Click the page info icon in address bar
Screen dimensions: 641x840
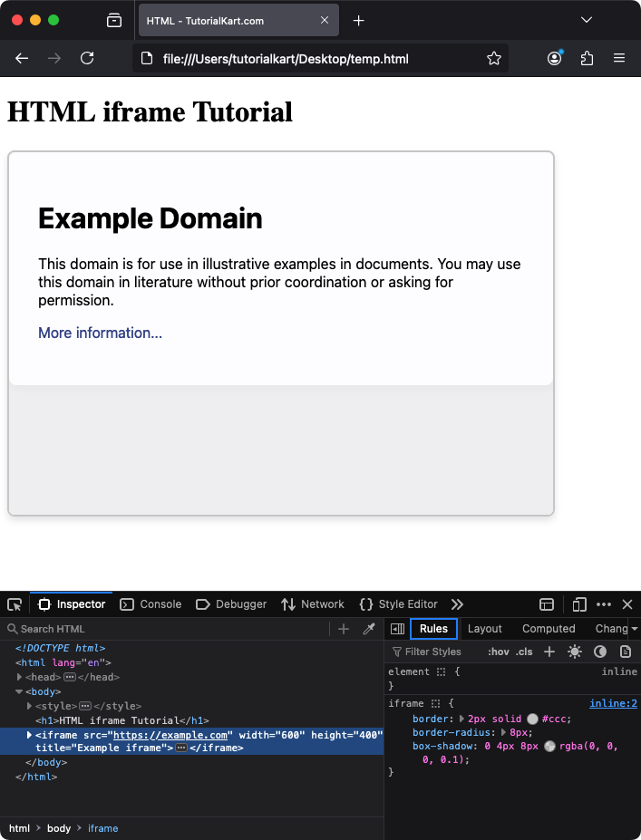tap(146, 58)
